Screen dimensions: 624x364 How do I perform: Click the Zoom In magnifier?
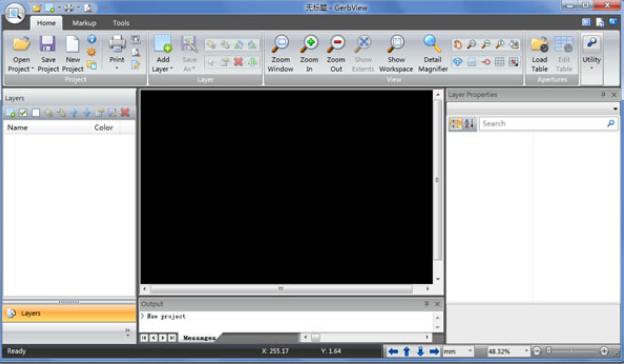(x=309, y=44)
